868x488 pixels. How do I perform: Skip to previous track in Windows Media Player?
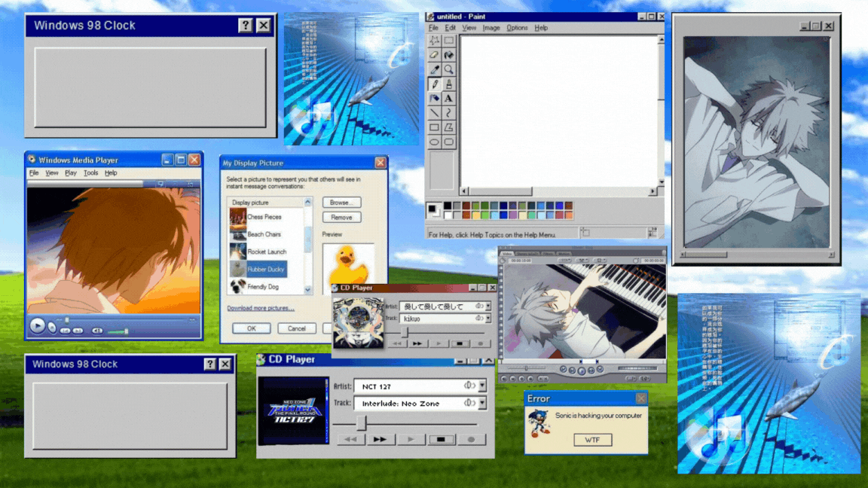point(66,331)
